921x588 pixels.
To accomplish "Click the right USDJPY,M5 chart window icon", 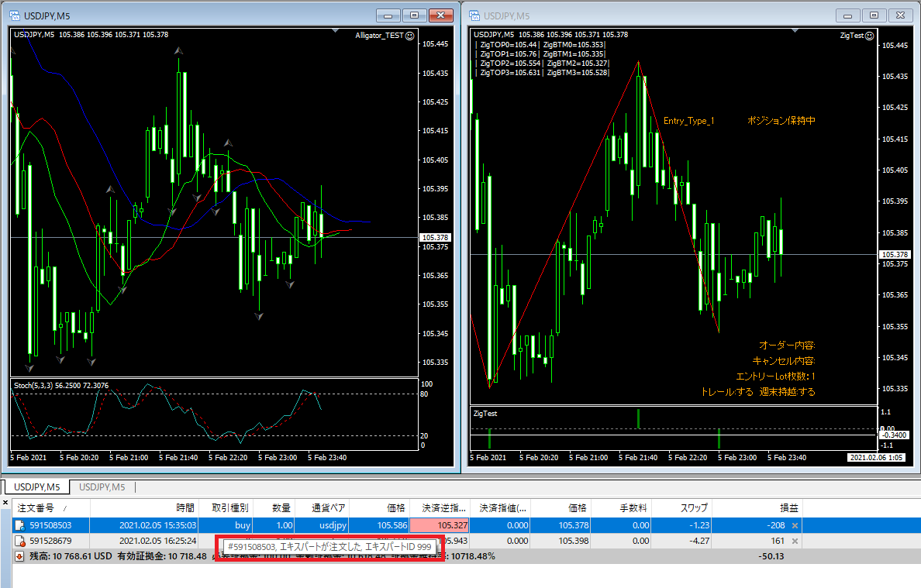I will pyautogui.click(x=473, y=15).
